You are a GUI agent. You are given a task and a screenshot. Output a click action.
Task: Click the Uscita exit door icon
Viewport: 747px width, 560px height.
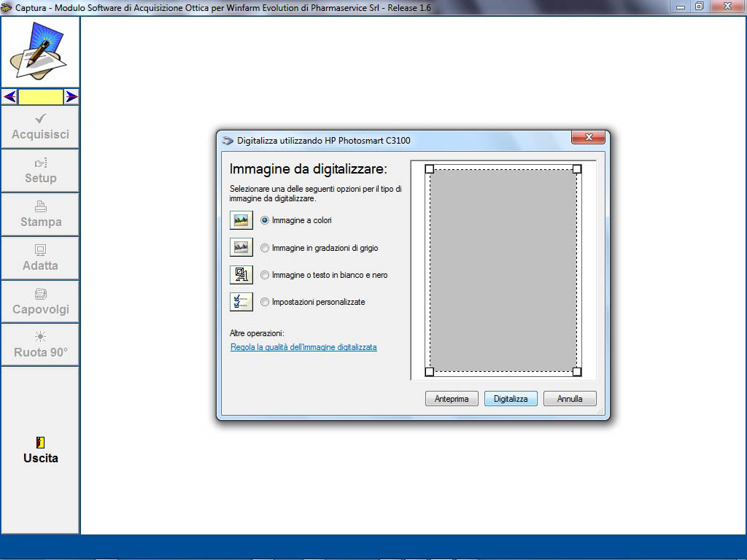(40, 442)
